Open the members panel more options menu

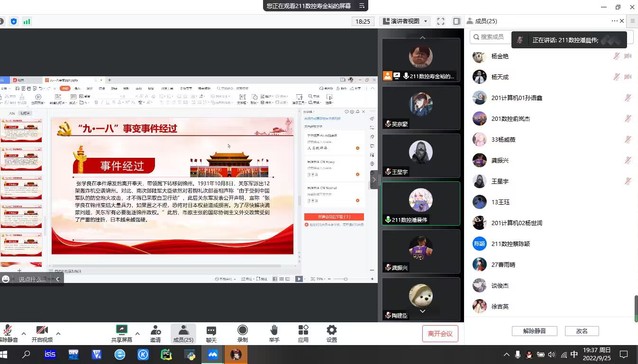click(x=614, y=21)
